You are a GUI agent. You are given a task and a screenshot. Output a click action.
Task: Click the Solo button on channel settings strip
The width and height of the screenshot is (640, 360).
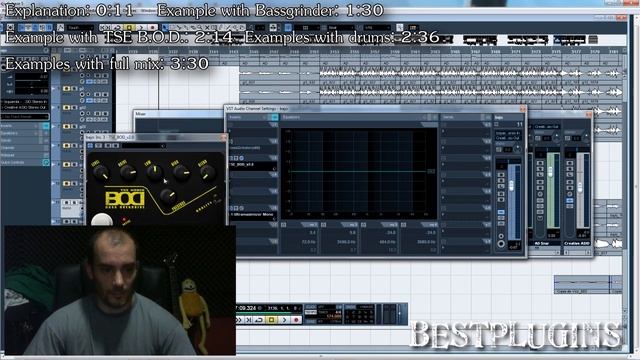pos(501,181)
